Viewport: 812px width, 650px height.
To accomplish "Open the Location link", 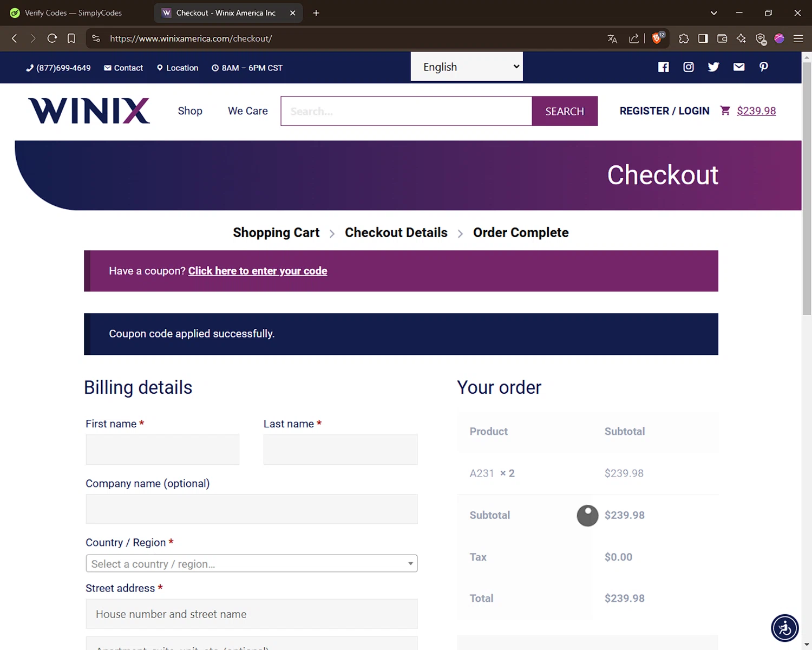I will (x=178, y=68).
